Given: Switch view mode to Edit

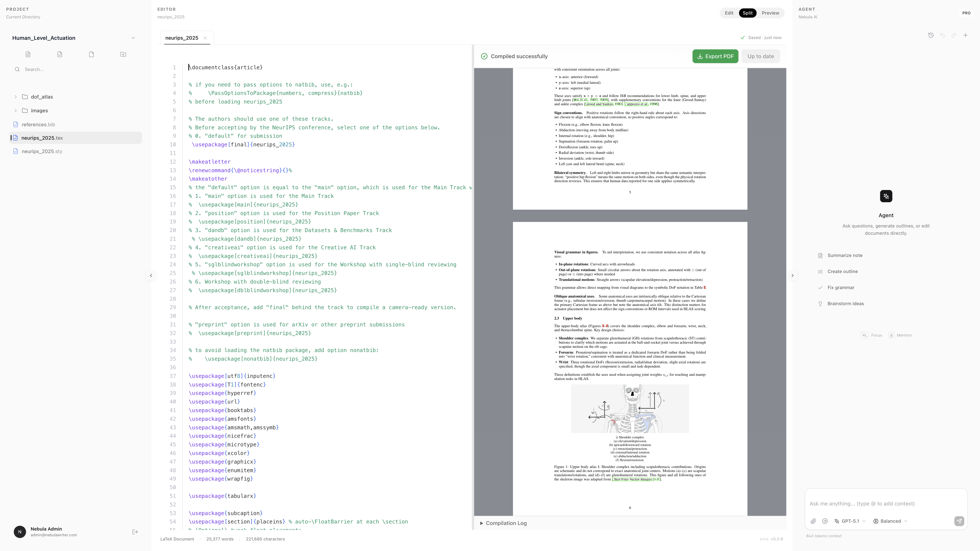Looking at the screenshot, I should click(729, 13).
